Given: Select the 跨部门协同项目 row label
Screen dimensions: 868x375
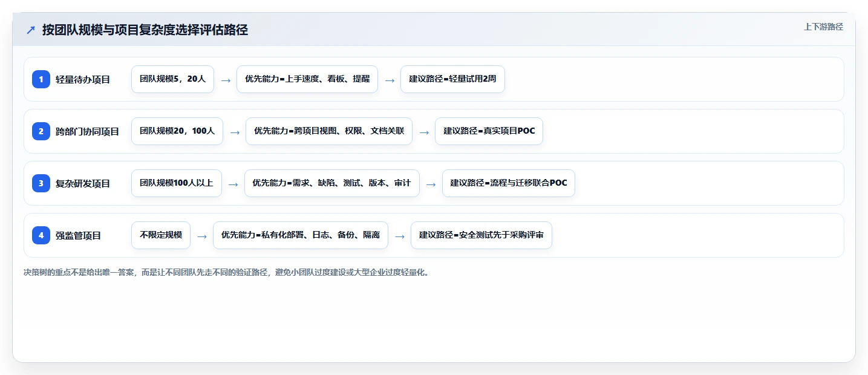Looking at the screenshot, I should point(88,131).
